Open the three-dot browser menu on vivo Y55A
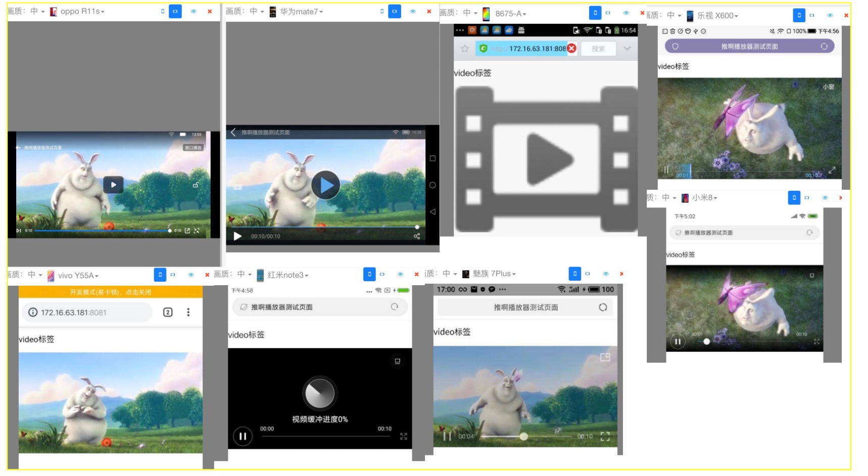The image size is (868, 476). coord(188,312)
